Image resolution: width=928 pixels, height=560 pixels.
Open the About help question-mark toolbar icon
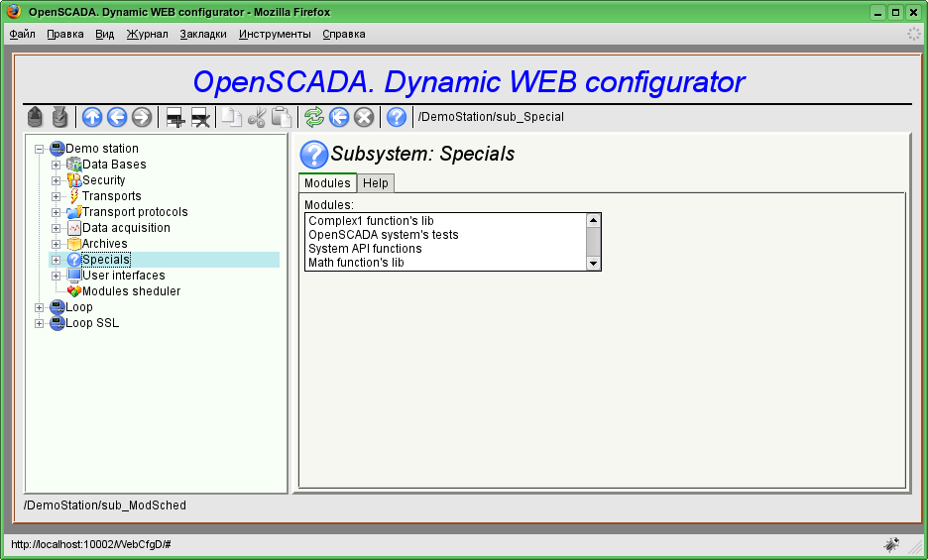click(397, 117)
